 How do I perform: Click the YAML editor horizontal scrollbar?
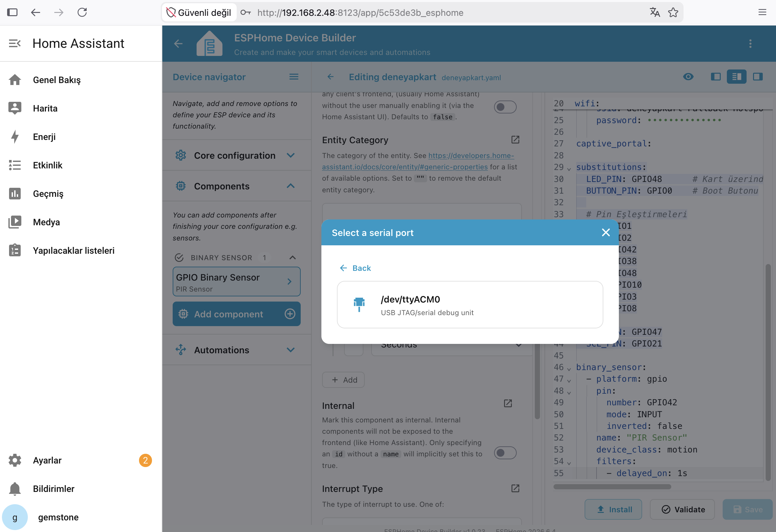pyautogui.click(x=612, y=487)
